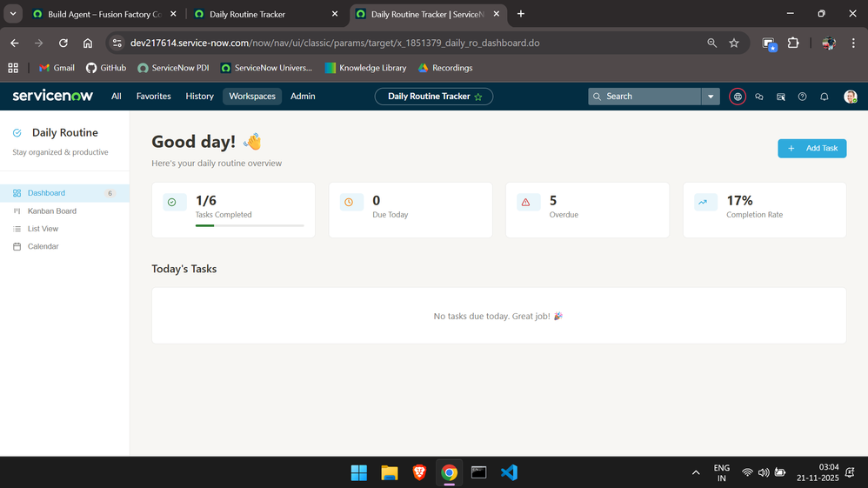Close the Build Agent browser tab
Screen dimensions: 868x488
click(x=173, y=15)
